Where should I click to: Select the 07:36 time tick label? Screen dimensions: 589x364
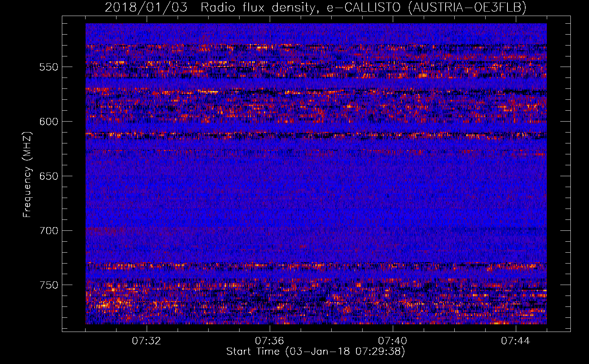pyautogui.click(x=270, y=341)
